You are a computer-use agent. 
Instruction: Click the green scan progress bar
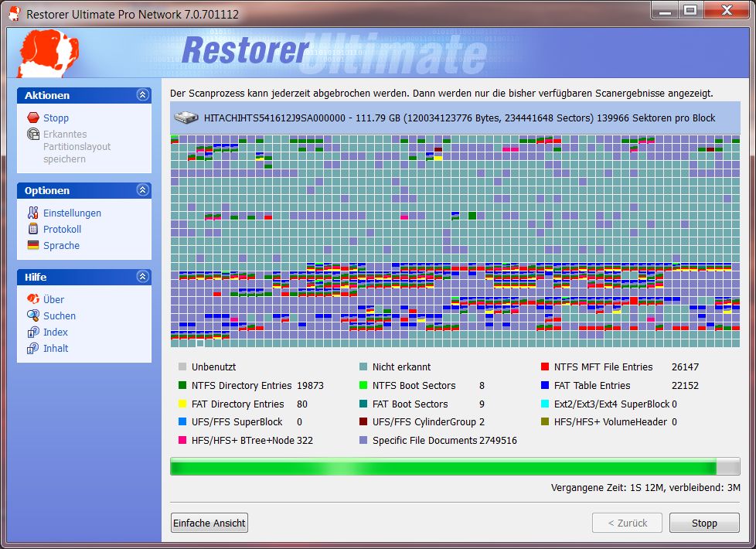(455, 467)
